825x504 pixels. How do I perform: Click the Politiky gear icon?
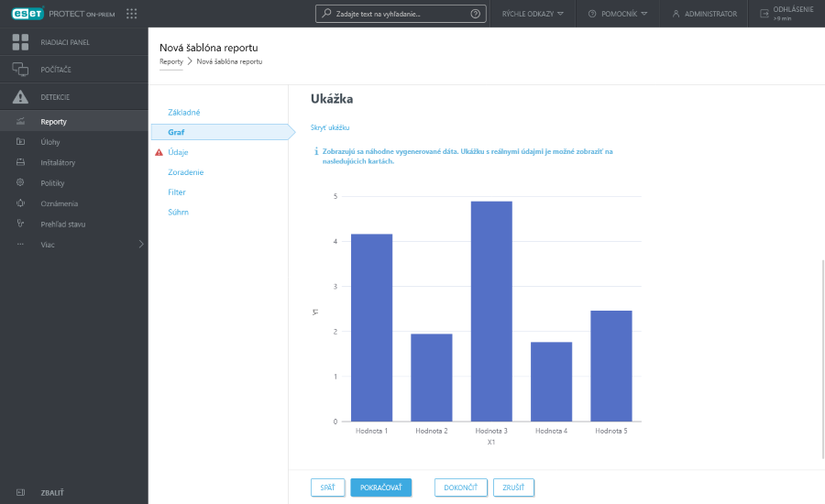20,182
